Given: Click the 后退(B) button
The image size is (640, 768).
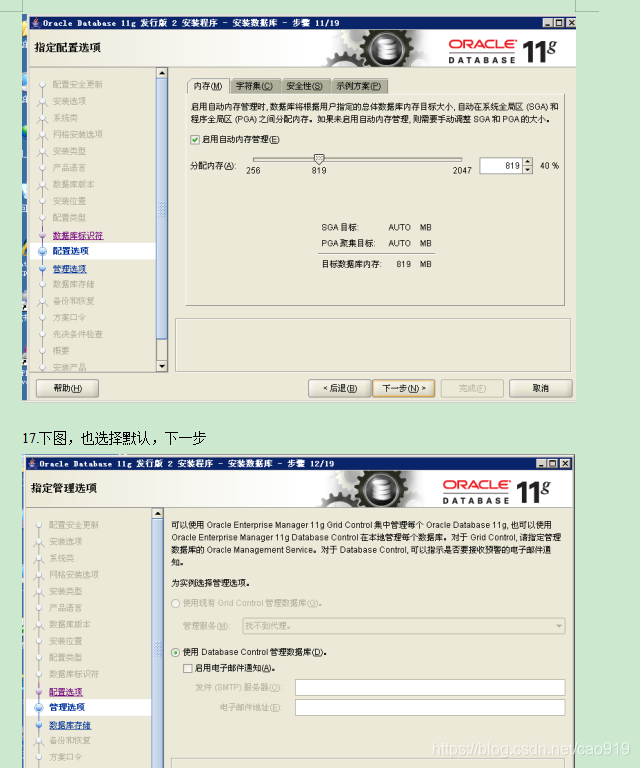Looking at the screenshot, I should coord(340,388).
